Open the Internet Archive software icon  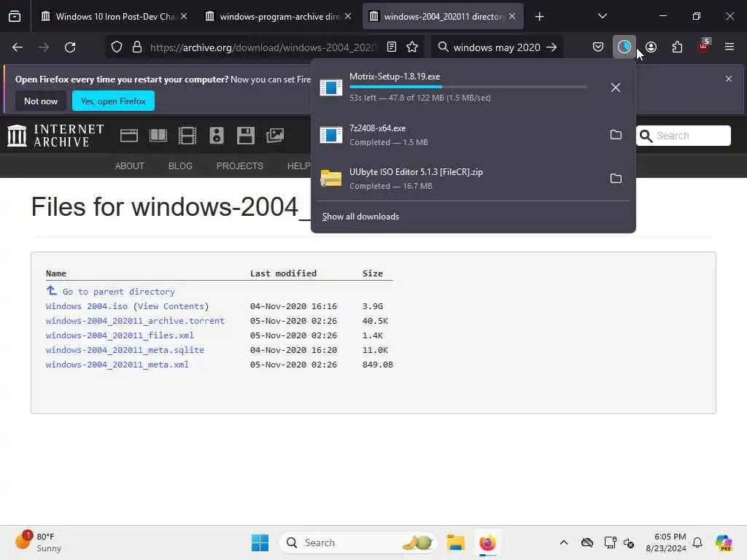click(x=246, y=136)
